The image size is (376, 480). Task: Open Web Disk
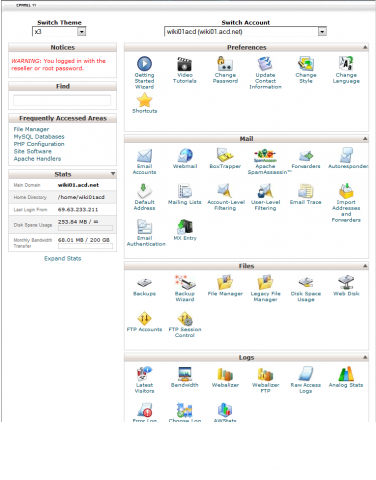click(346, 286)
